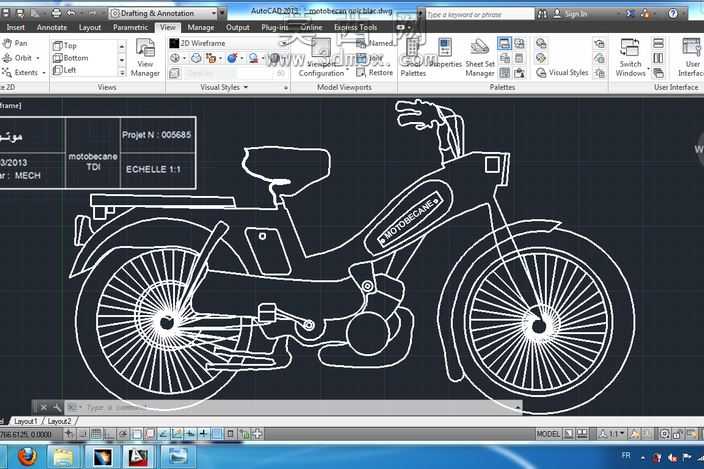Close the command line with X
The height and width of the screenshot is (469, 704).
pos(44,408)
